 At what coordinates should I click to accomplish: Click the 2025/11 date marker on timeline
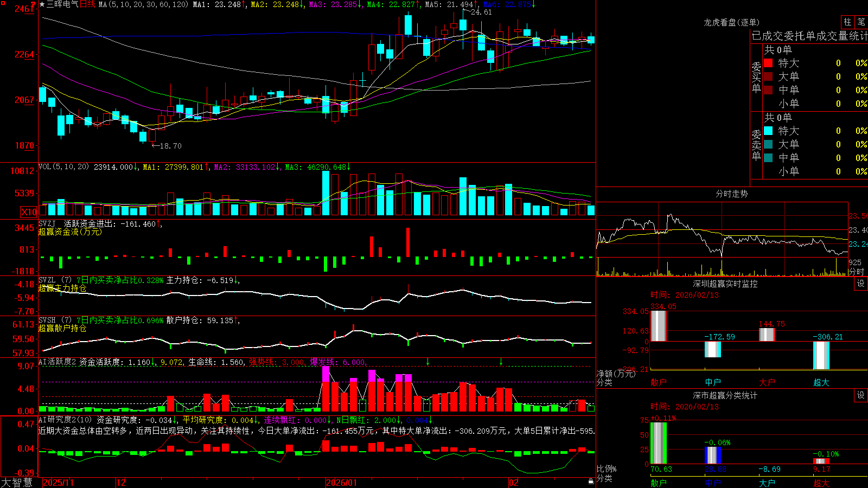pyautogui.click(x=58, y=483)
